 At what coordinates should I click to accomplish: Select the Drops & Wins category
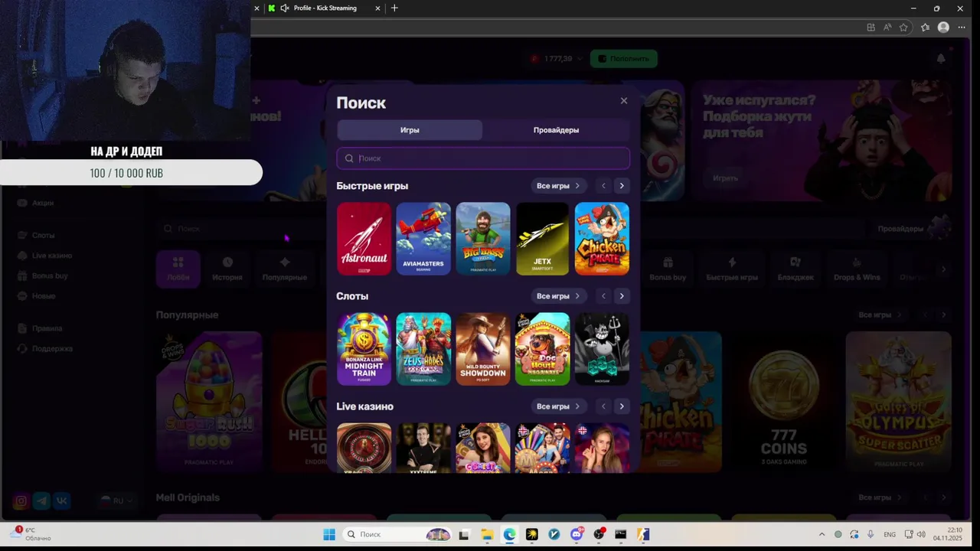click(857, 269)
